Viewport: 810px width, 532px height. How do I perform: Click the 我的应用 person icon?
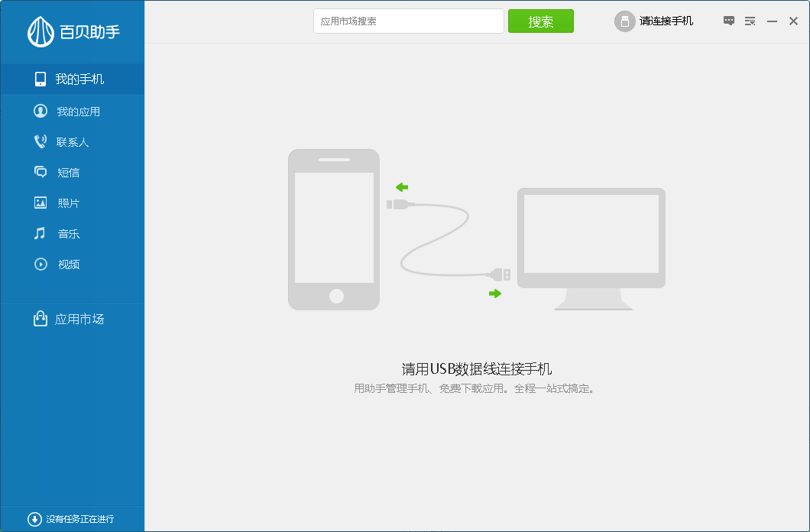[40, 111]
